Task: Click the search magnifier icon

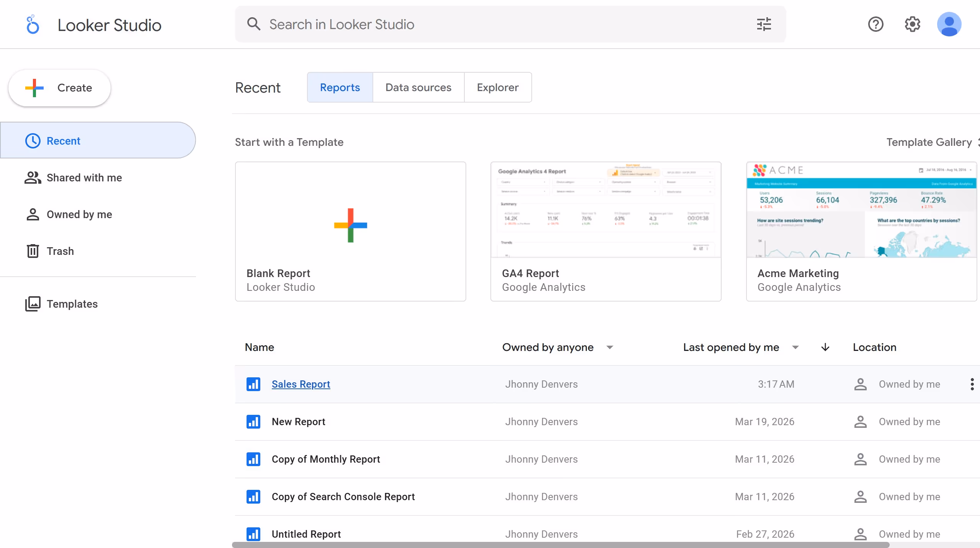Action: point(253,24)
